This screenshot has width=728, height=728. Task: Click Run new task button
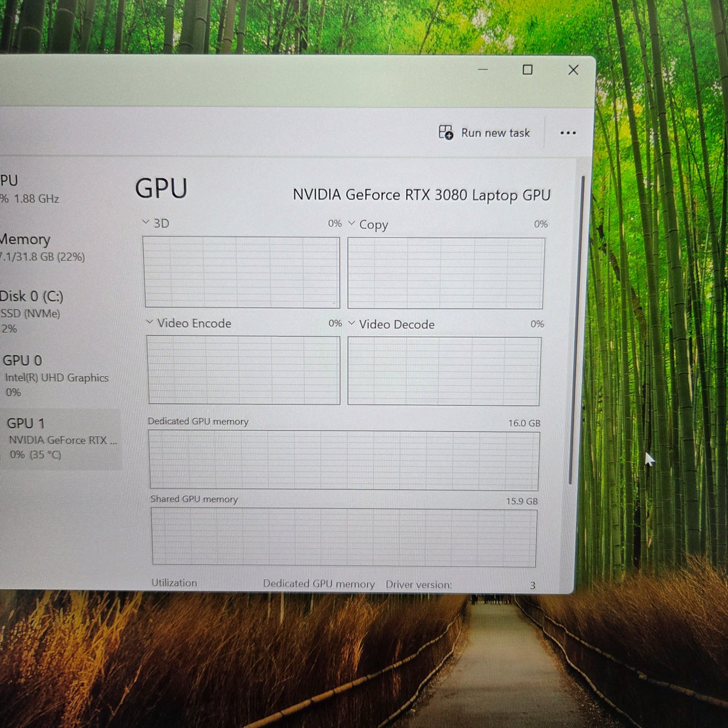484,132
